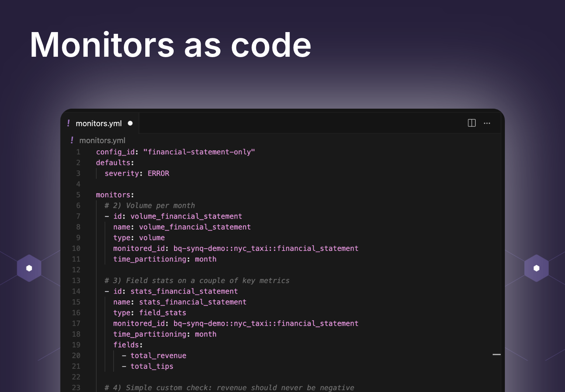Image resolution: width=565 pixels, height=392 pixels.
Task: Click the right hexagon node icon
Action: [537, 268]
